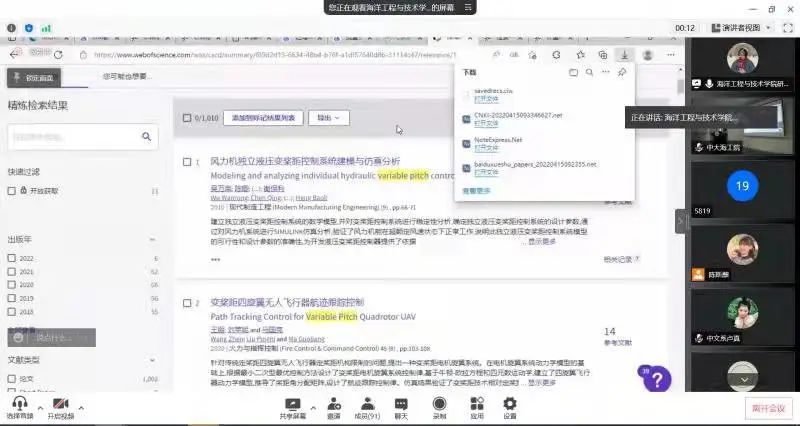Open the 聊天 chat icon
The image size is (800, 426).
(401, 404)
